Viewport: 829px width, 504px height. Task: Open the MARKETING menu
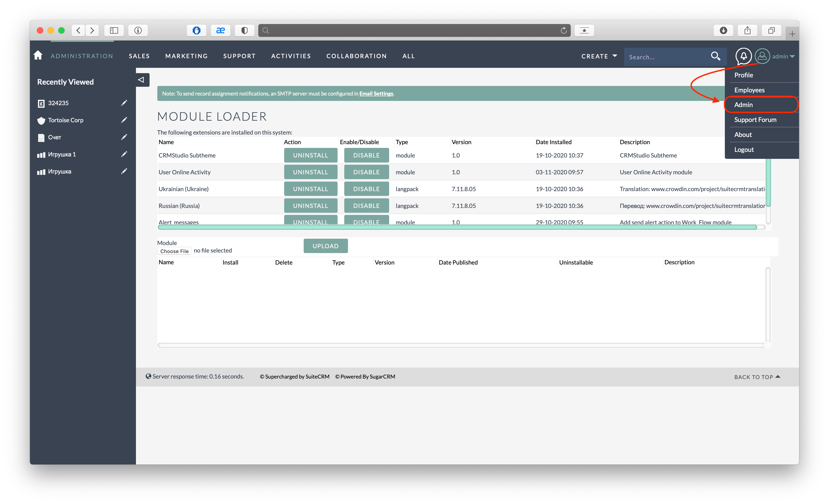(186, 56)
